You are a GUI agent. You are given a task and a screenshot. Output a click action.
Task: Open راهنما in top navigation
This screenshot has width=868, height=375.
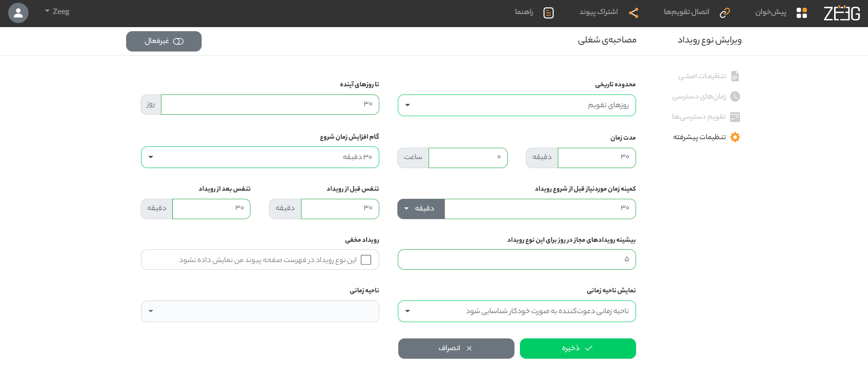pyautogui.click(x=524, y=12)
